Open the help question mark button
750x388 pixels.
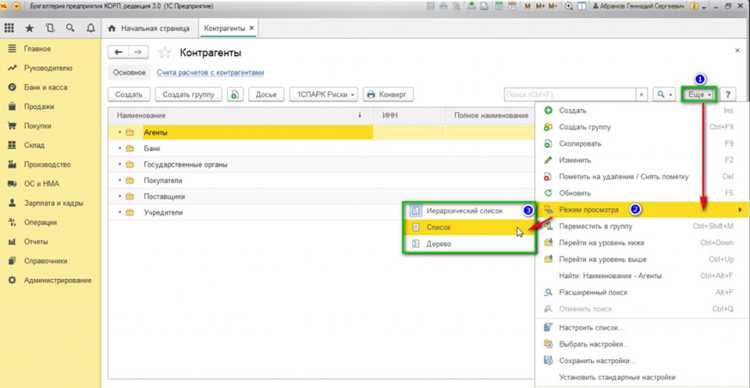[x=728, y=95]
